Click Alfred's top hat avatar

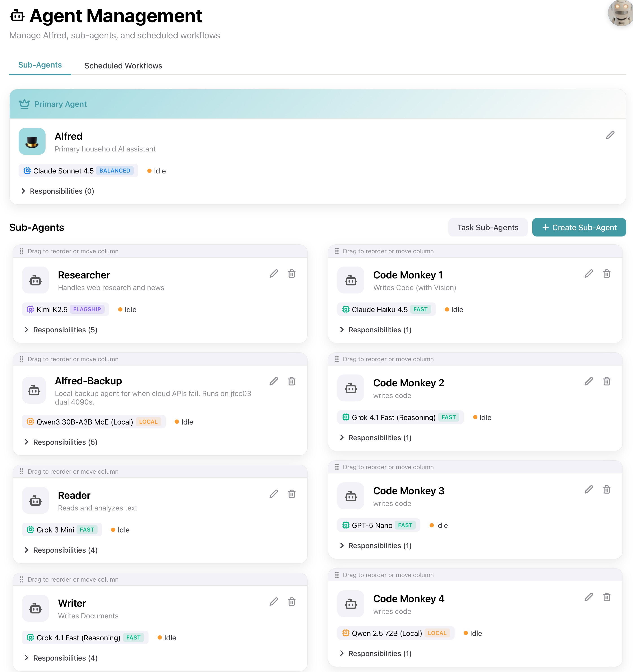(32, 141)
